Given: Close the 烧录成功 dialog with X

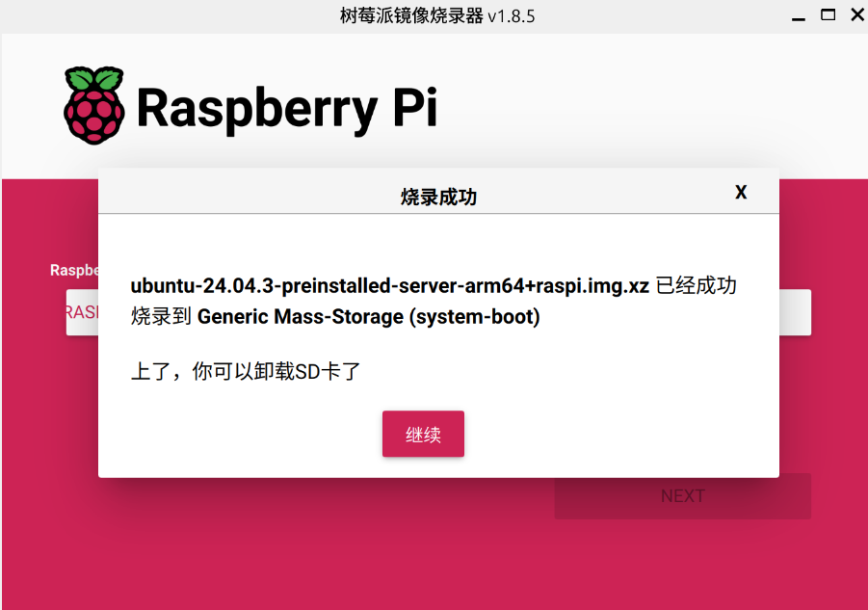Looking at the screenshot, I should click(741, 192).
